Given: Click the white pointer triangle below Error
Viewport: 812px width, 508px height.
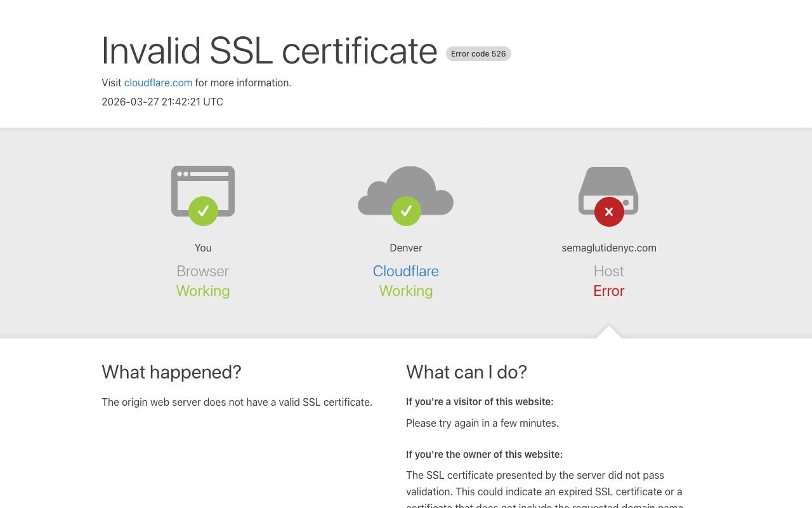Looking at the screenshot, I should pos(609,333).
